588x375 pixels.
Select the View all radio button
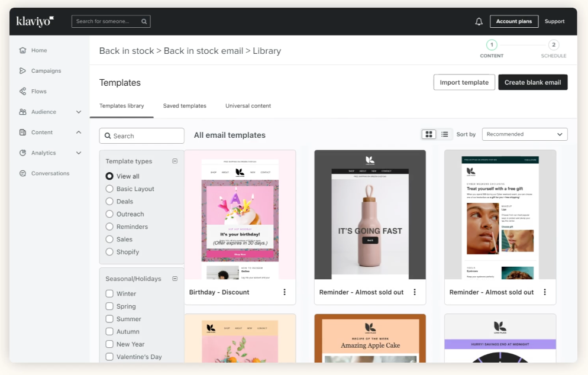pos(109,176)
